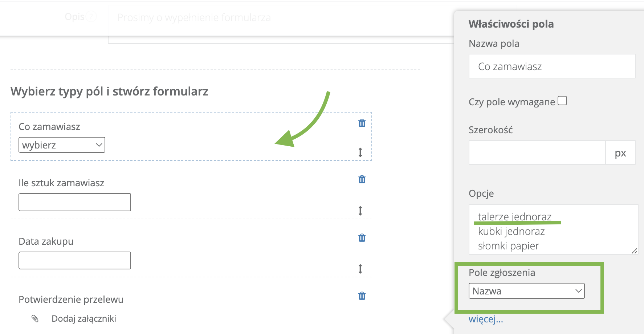Click reorder arrow for 'Ile sztuk zamawiasz'
Screen dimensions: 644x334
(360, 211)
